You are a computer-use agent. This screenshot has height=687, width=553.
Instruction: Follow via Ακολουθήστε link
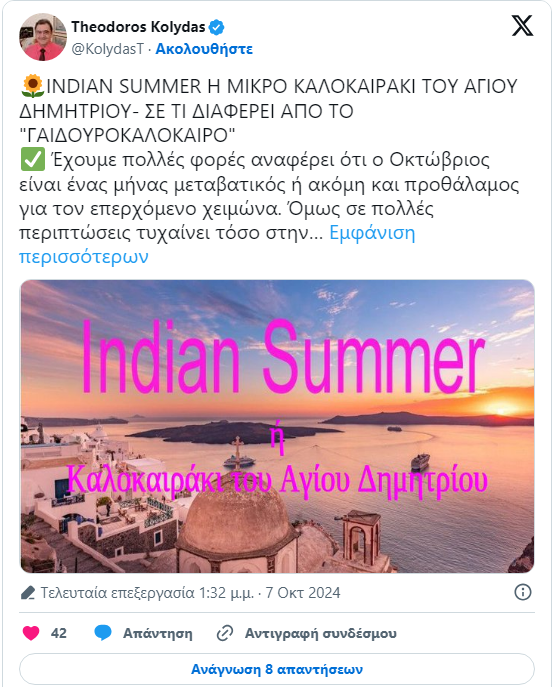click(x=204, y=49)
